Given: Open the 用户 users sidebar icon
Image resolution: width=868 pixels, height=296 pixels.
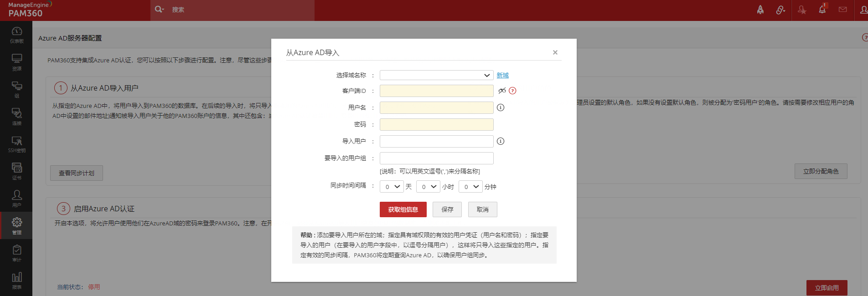Looking at the screenshot, I should [16, 199].
